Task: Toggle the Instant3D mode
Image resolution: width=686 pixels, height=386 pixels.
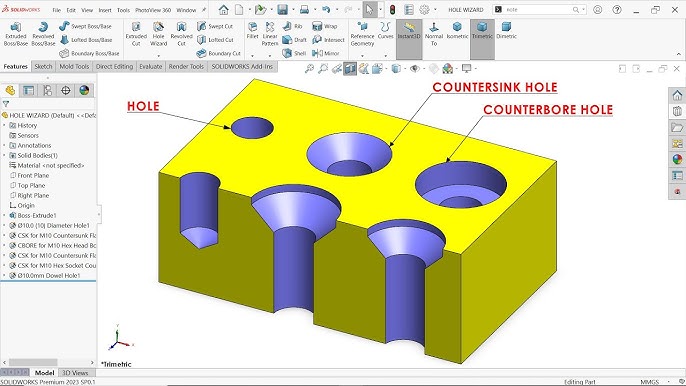Action: tap(409, 31)
